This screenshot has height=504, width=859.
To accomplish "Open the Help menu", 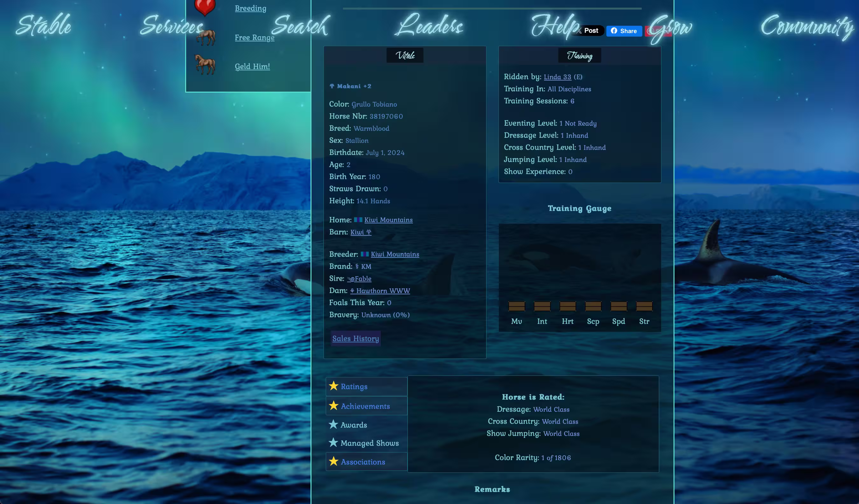I will (x=555, y=26).
